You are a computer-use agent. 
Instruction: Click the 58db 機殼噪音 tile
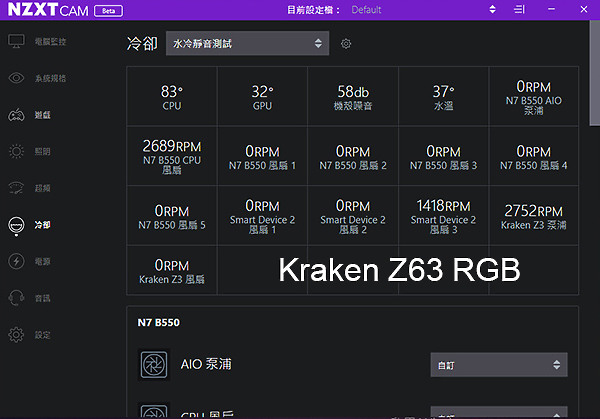click(353, 96)
